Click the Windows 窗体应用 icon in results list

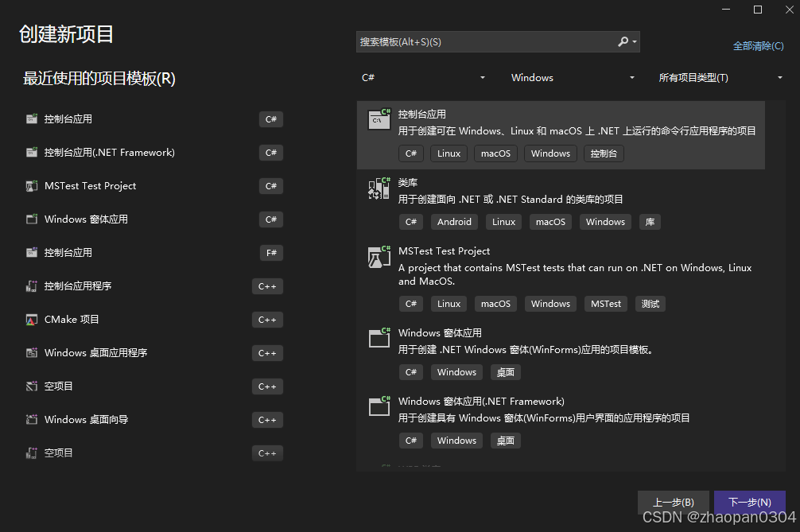[x=379, y=338]
